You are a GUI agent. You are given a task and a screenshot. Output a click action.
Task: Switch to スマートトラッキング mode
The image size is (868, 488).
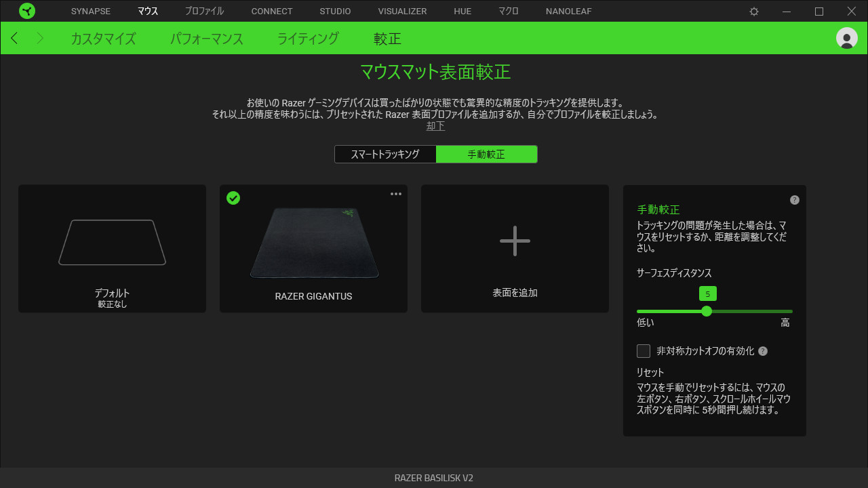pyautogui.click(x=385, y=155)
